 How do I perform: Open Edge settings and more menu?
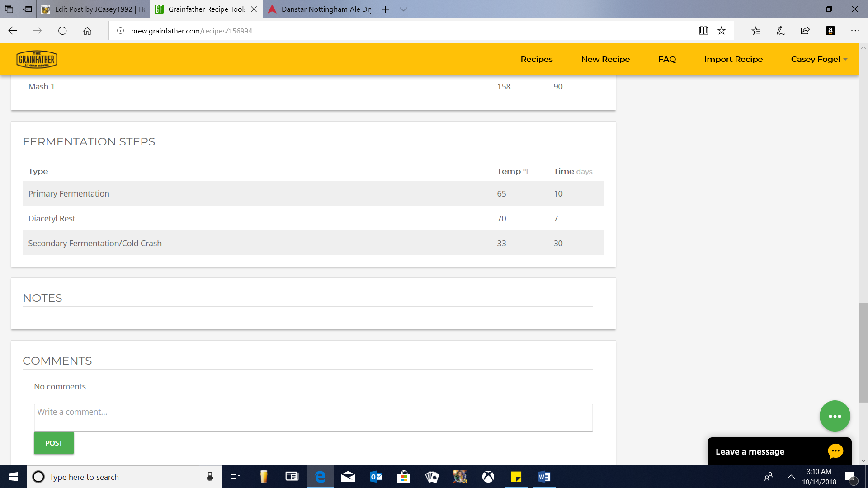855,31
